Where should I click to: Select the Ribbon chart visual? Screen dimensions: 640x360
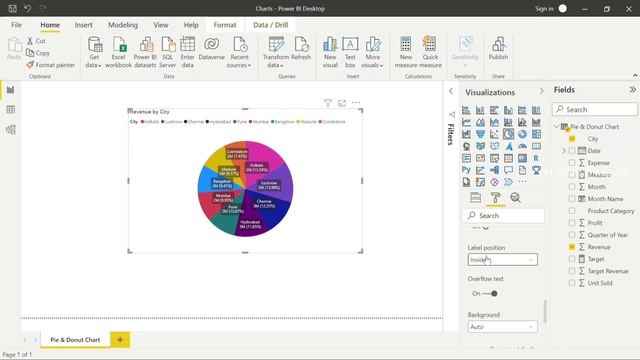tap(536, 122)
